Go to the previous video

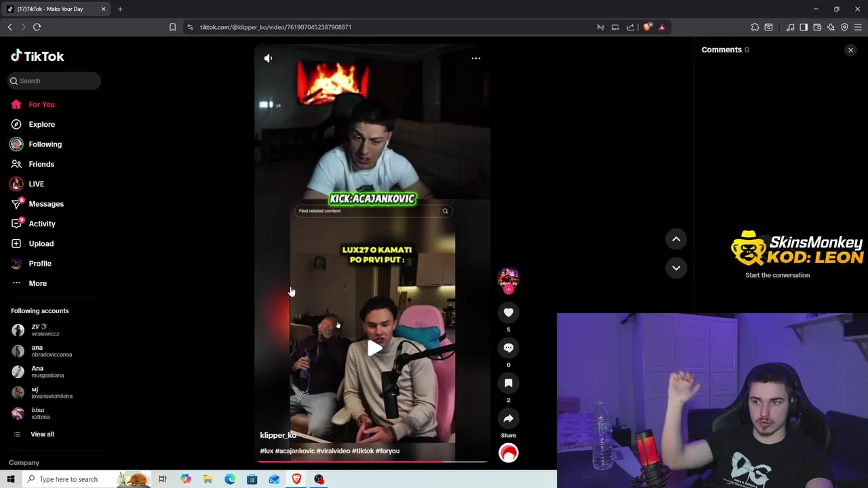[x=676, y=239]
